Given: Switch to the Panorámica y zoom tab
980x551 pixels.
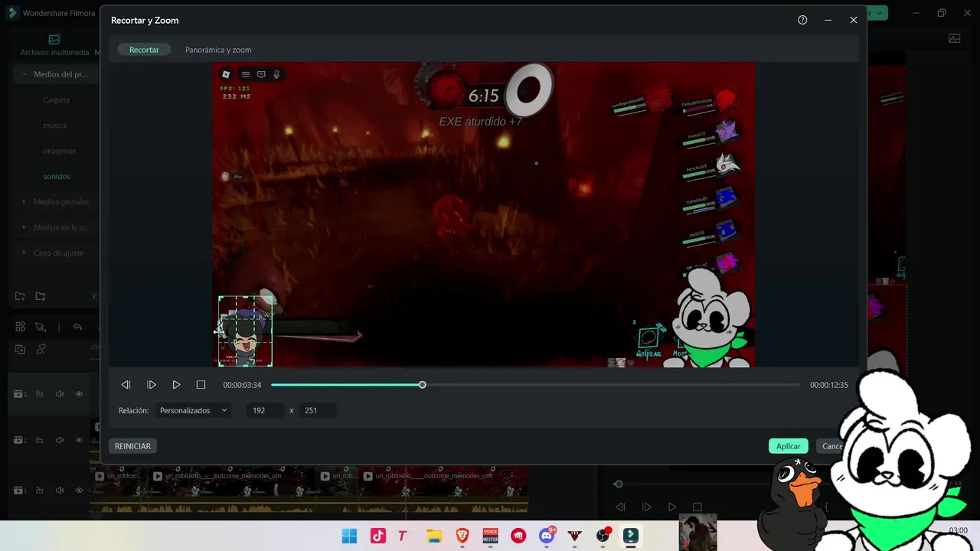Looking at the screenshot, I should click(218, 50).
